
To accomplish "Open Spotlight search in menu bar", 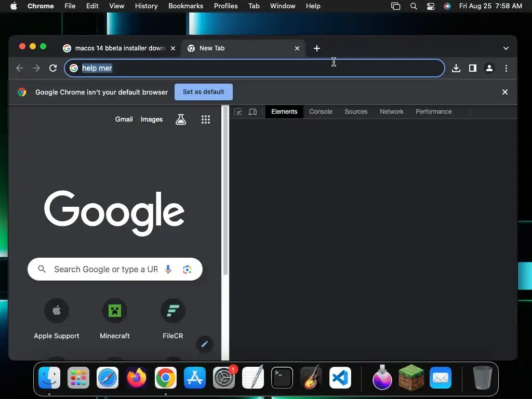I will 413,6.
